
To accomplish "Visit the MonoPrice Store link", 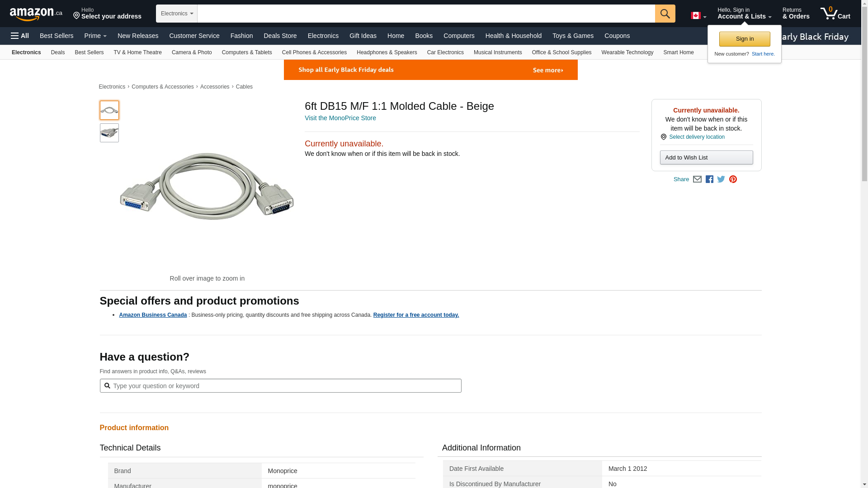I will [x=340, y=118].
